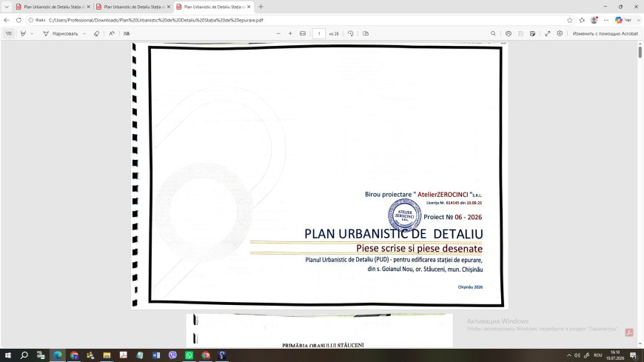Enter full screen PDF mode

(x=548, y=34)
